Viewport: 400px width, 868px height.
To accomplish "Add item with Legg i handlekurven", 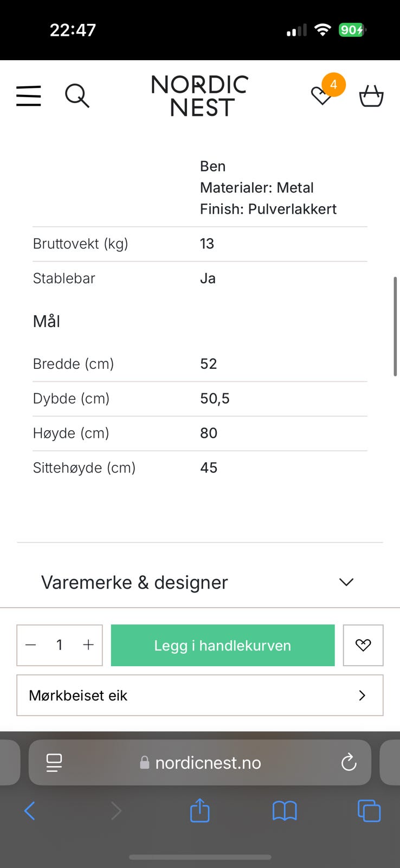I will tap(223, 645).
